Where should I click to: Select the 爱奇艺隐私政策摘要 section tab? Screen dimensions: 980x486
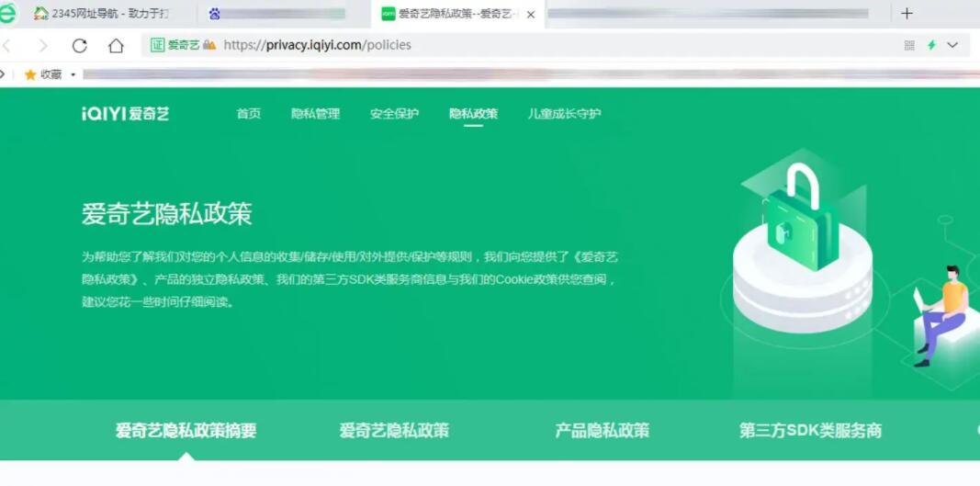click(x=186, y=430)
